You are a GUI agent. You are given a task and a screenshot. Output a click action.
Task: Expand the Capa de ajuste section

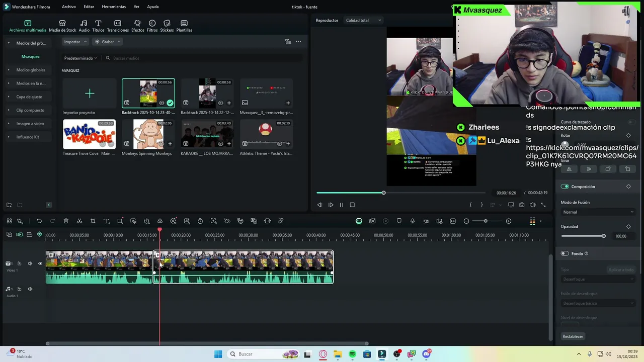(x=29, y=97)
